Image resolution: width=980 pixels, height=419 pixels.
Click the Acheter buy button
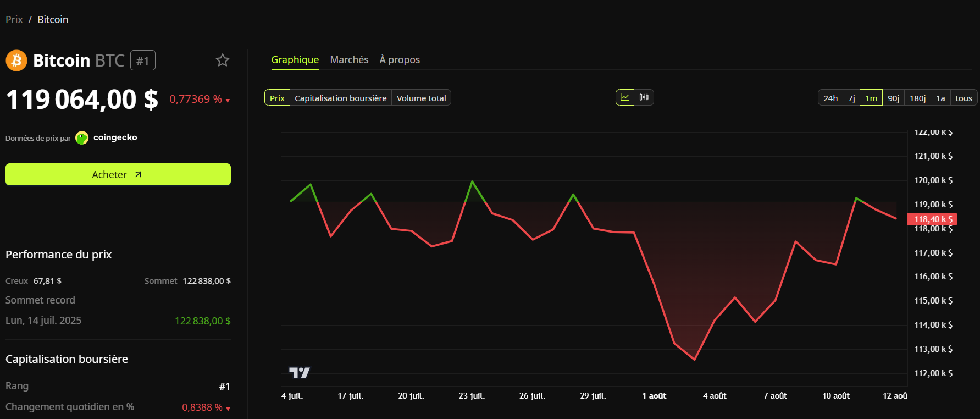[118, 174]
